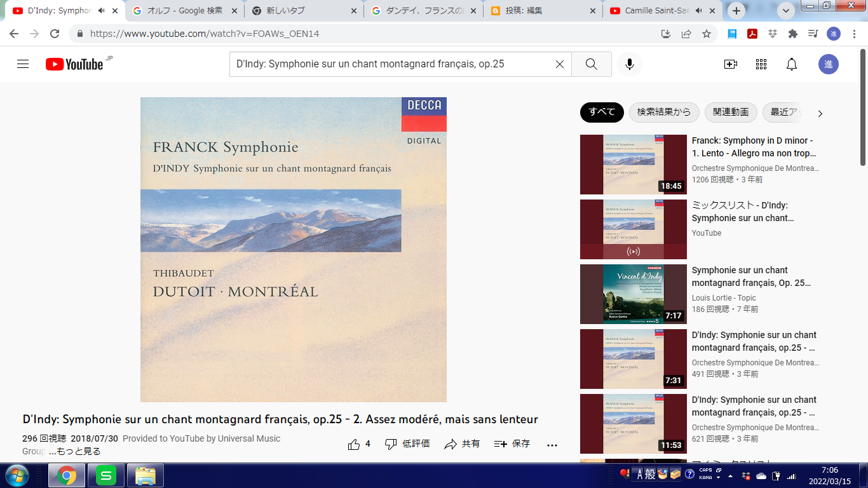Open the notifications bell
Screen dimensions: 868x488
coord(792,64)
